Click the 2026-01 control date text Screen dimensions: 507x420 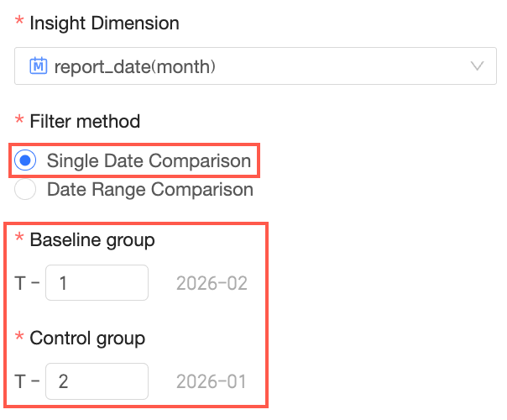coord(211,381)
